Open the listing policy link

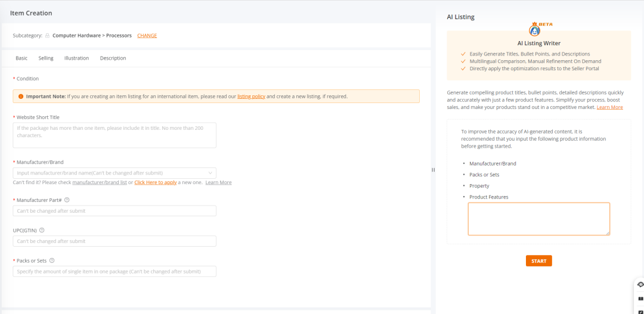pos(251,97)
